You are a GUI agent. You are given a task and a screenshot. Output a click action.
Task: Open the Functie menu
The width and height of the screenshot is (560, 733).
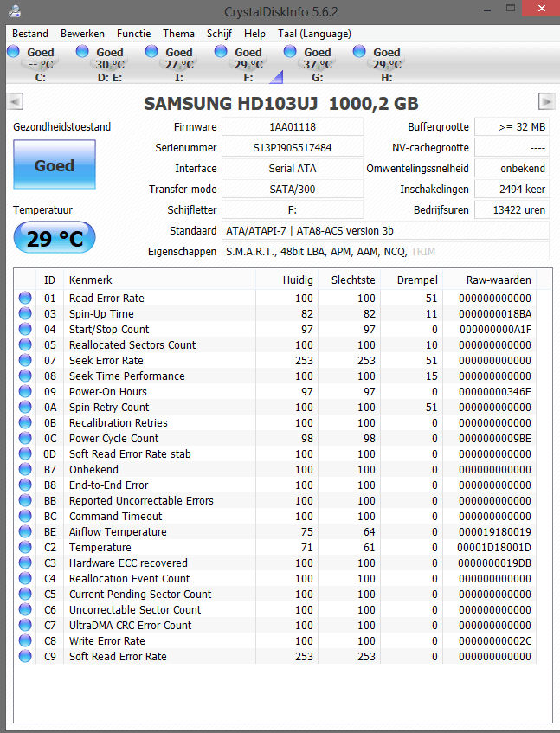tap(133, 34)
